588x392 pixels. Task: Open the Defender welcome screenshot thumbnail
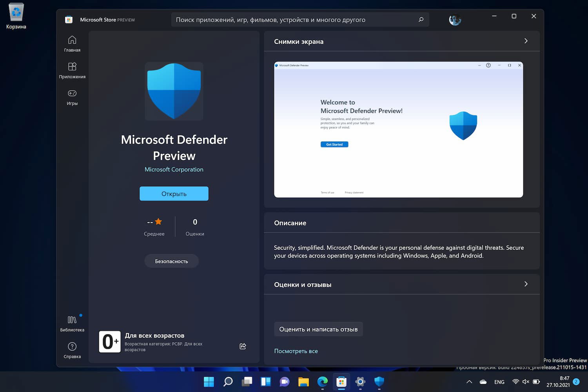399,129
